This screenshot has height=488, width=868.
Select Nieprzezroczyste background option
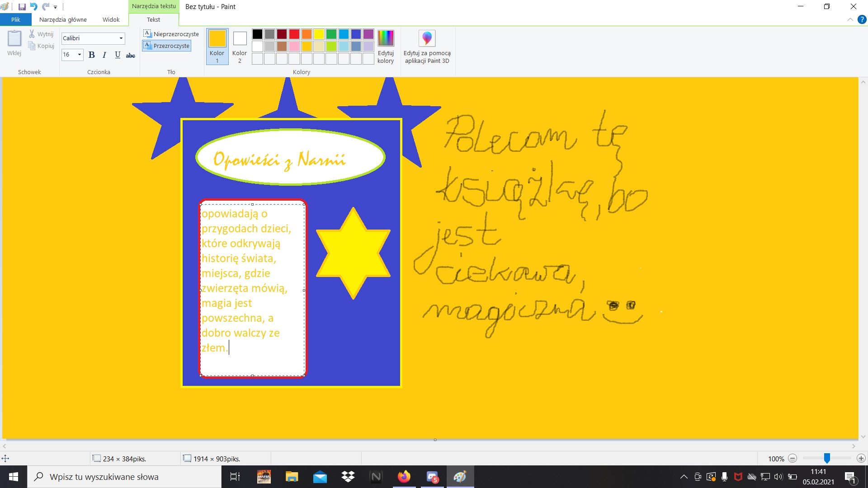pos(171,34)
